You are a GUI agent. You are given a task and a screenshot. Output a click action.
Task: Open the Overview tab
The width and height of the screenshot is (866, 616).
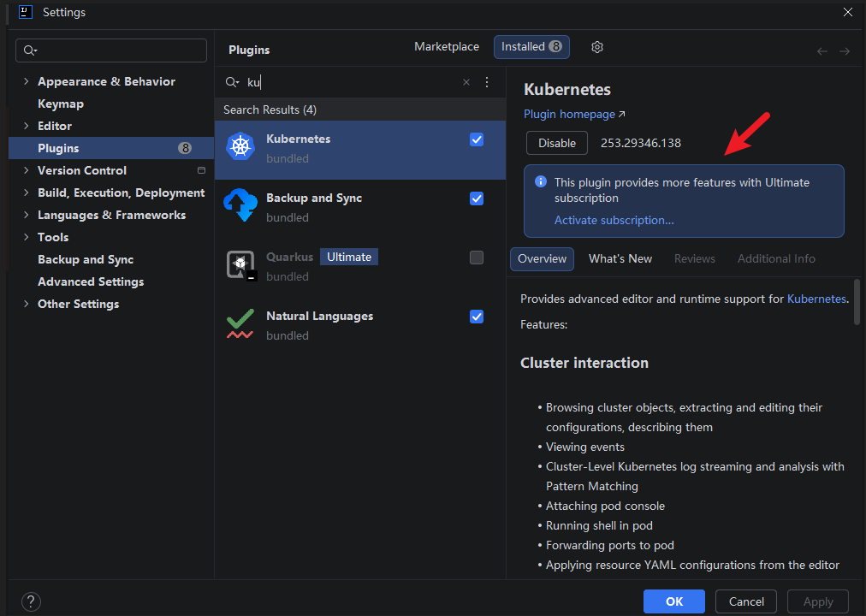(542, 259)
